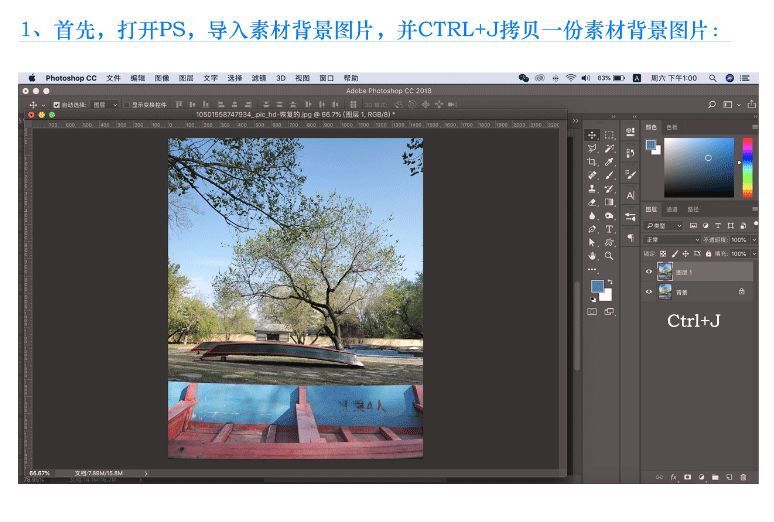Reset default foreground and background colors
Image resolution: width=774 pixels, height=522 pixels.
point(593,299)
